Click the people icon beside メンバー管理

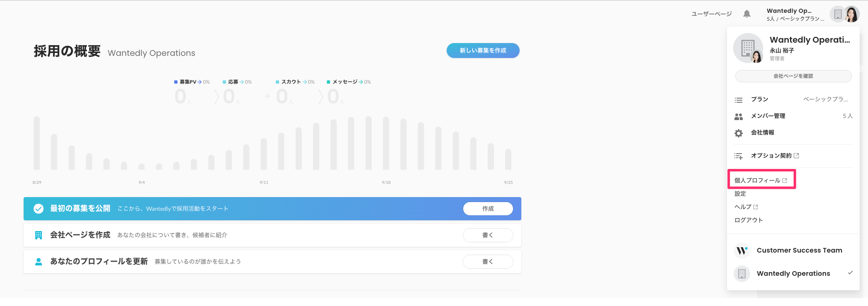tap(739, 116)
